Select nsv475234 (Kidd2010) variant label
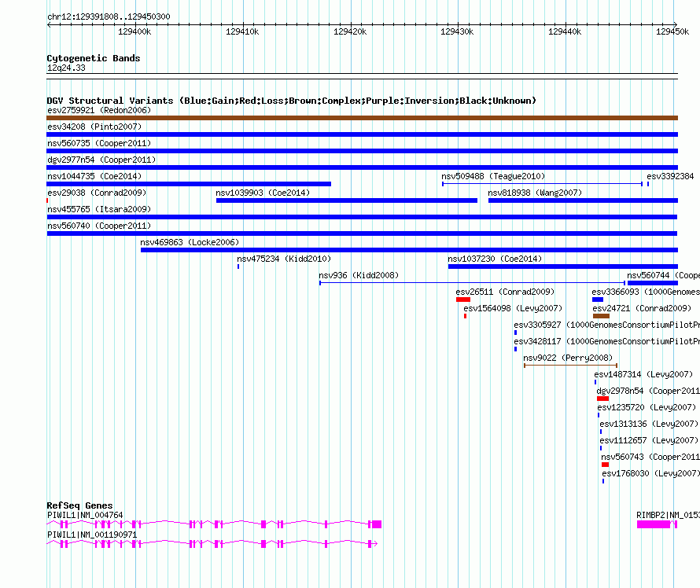 [x=284, y=259]
